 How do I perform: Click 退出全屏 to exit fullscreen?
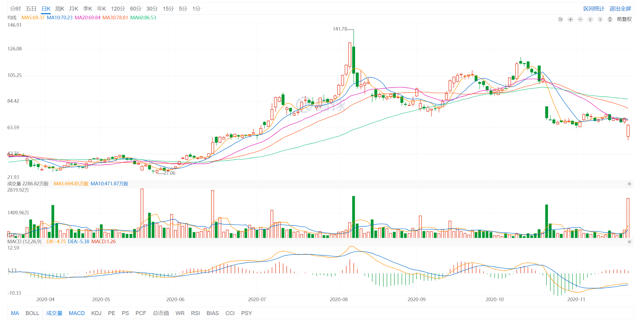pos(620,9)
